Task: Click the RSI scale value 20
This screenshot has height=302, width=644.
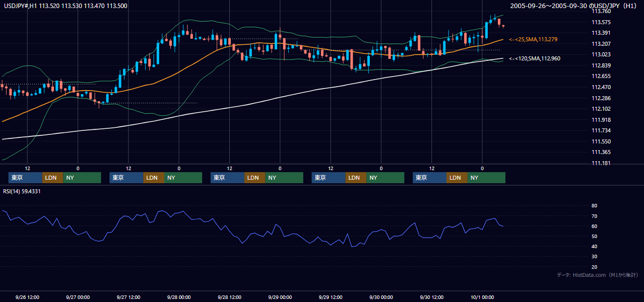Action: (594, 267)
